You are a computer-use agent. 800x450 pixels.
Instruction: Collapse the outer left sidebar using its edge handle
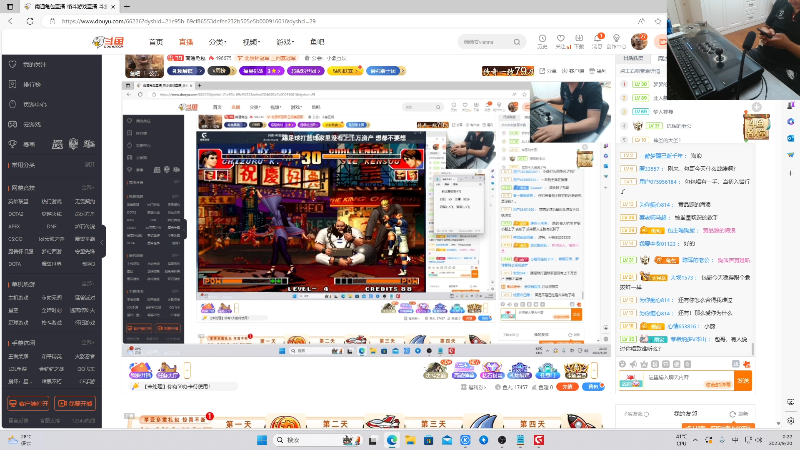pos(102,242)
